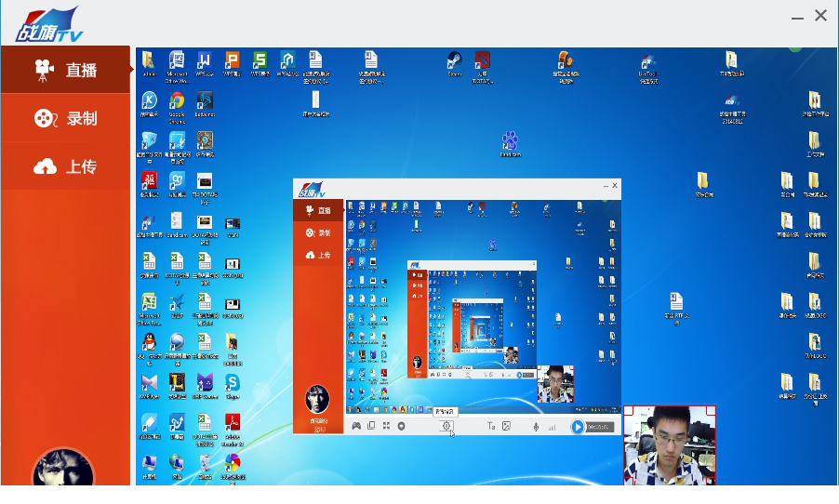This screenshot has width=839, height=504.
Task: Click the fullscreen-capture icon in nested toolbar
Action: (386, 425)
